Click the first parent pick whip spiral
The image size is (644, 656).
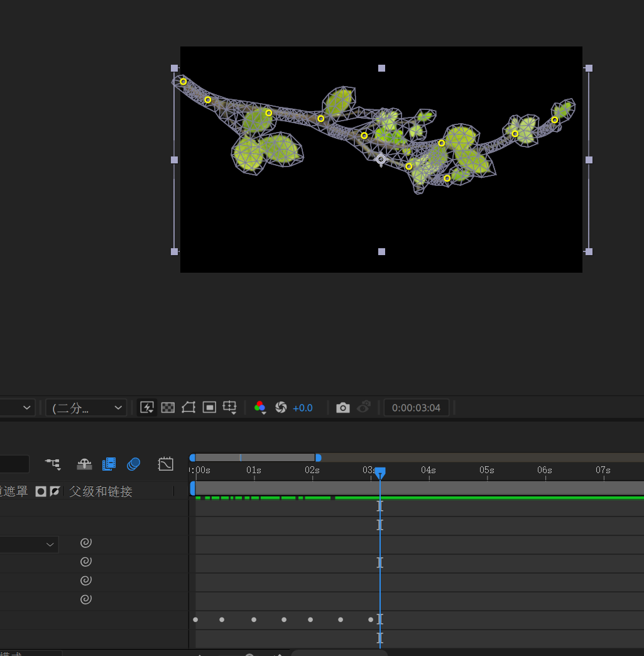click(87, 543)
